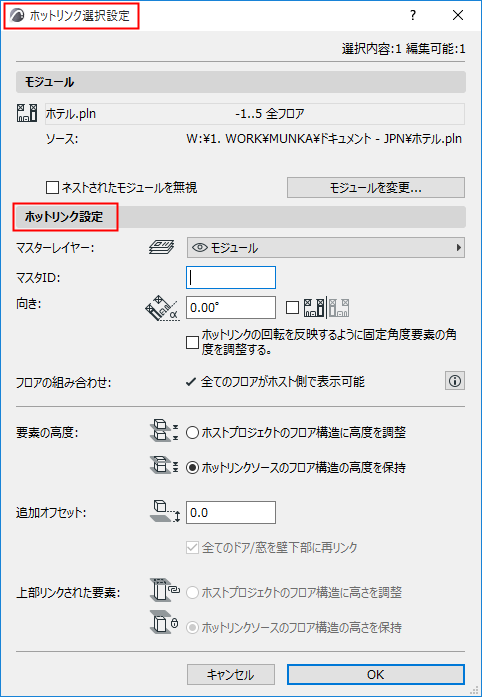Close the ホットリンク選択設定 dialog
482x697 pixels.
(x=458, y=16)
